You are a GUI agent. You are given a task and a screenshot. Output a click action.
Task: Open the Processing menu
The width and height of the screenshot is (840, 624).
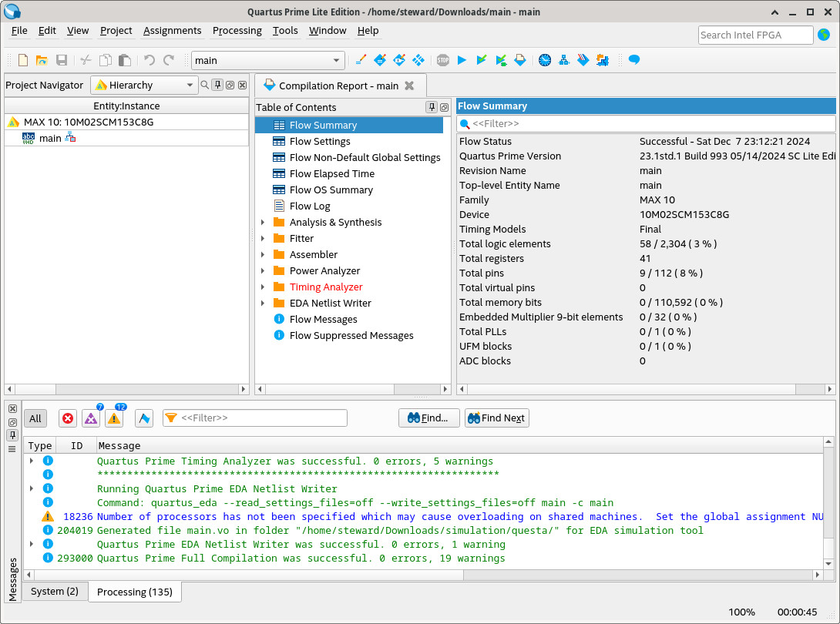[x=237, y=31]
